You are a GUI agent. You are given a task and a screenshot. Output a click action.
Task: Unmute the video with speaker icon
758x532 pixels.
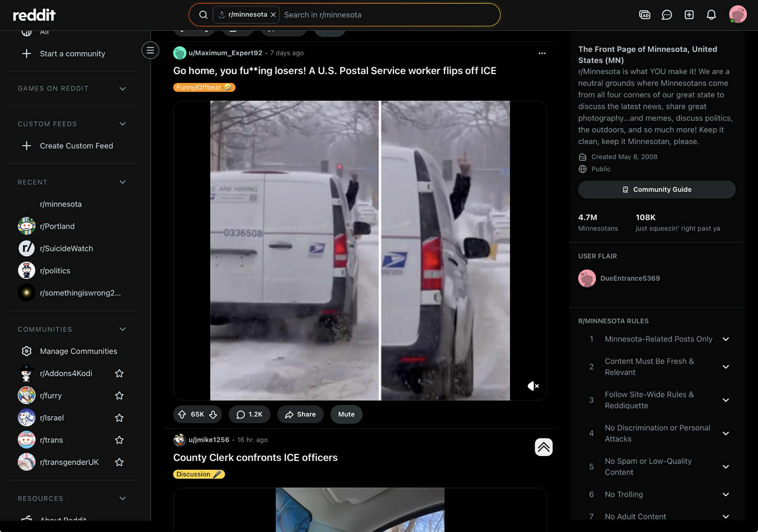(x=533, y=386)
